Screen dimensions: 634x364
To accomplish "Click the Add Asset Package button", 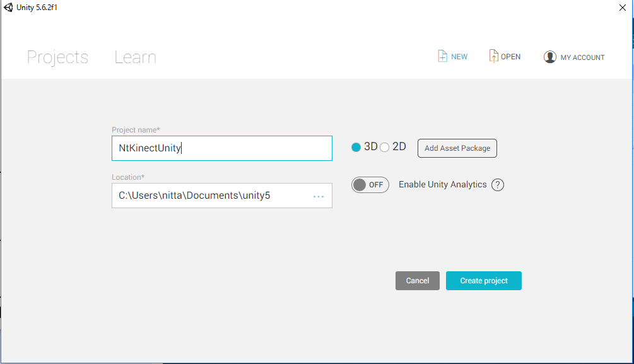I will tap(457, 148).
